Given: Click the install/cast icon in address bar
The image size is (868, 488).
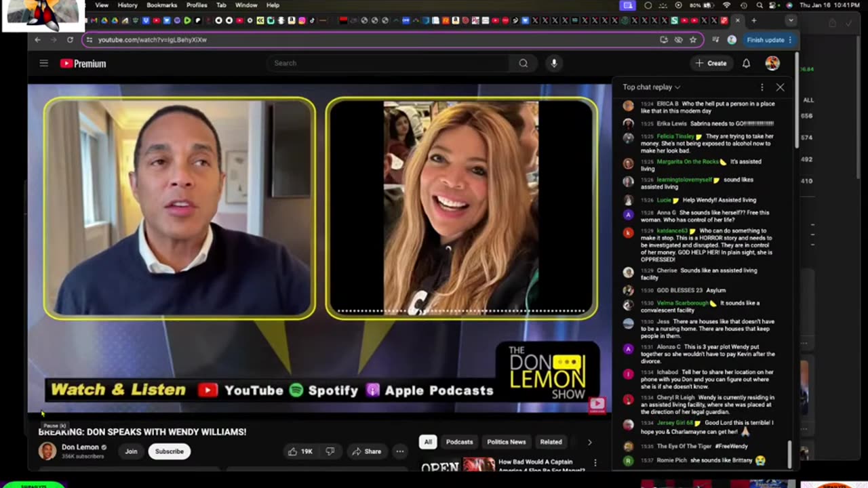Looking at the screenshot, I should (663, 40).
